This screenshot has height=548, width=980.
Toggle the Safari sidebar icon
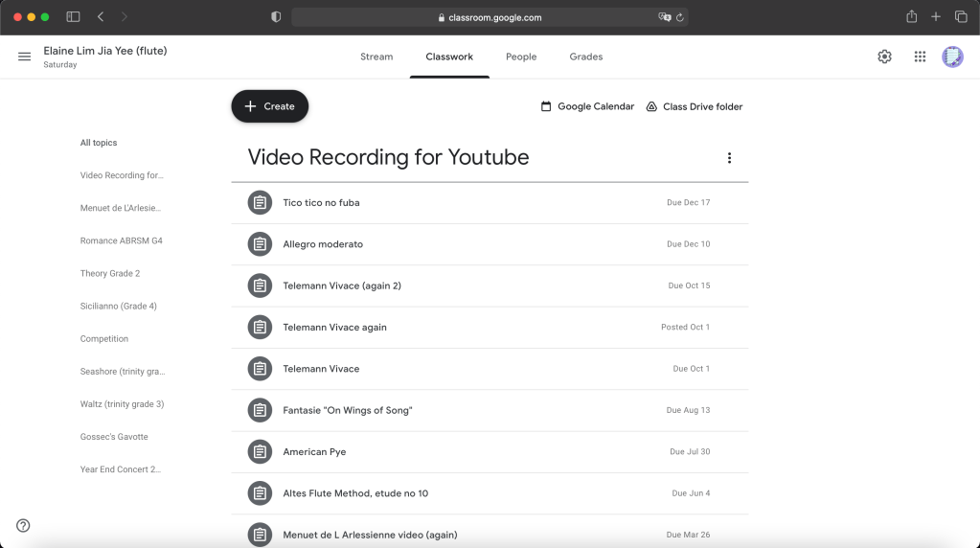(x=73, y=17)
